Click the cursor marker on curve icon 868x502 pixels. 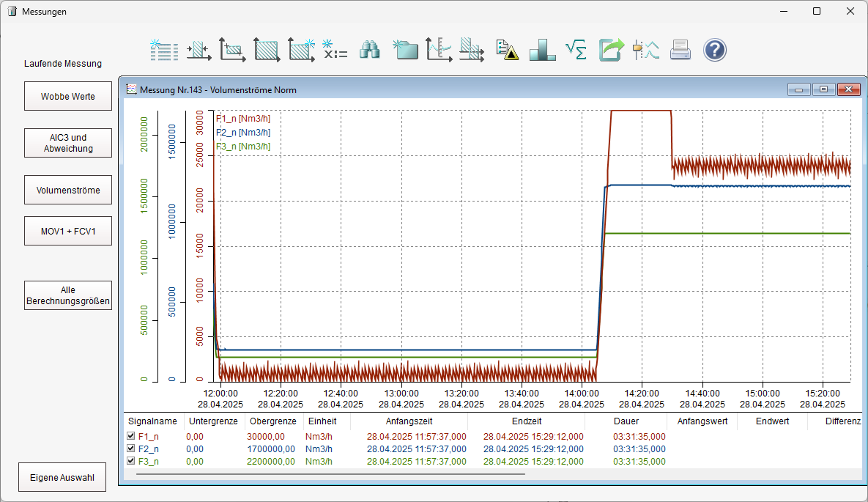(x=646, y=50)
